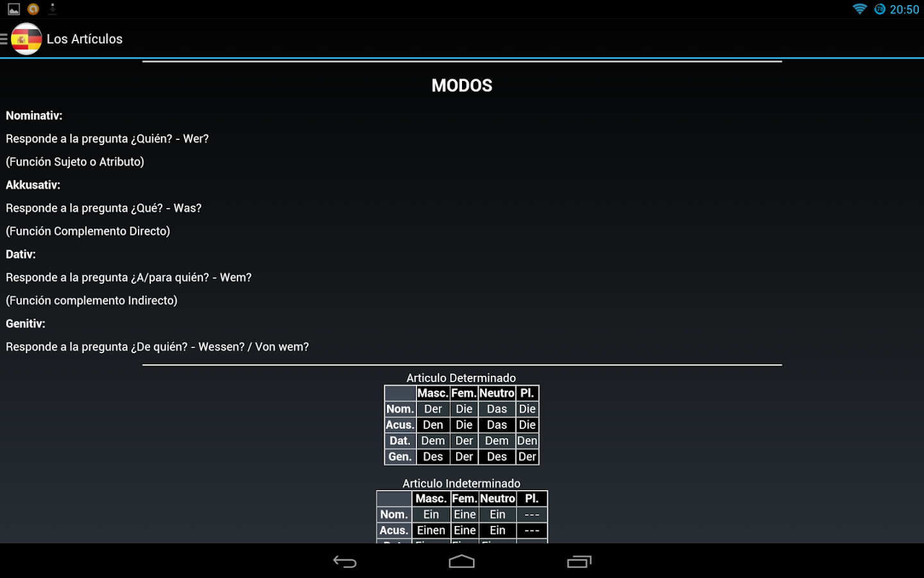Click the Acus. row label in Indeterminado table
This screenshot has height=578, width=924.
pyautogui.click(x=394, y=530)
